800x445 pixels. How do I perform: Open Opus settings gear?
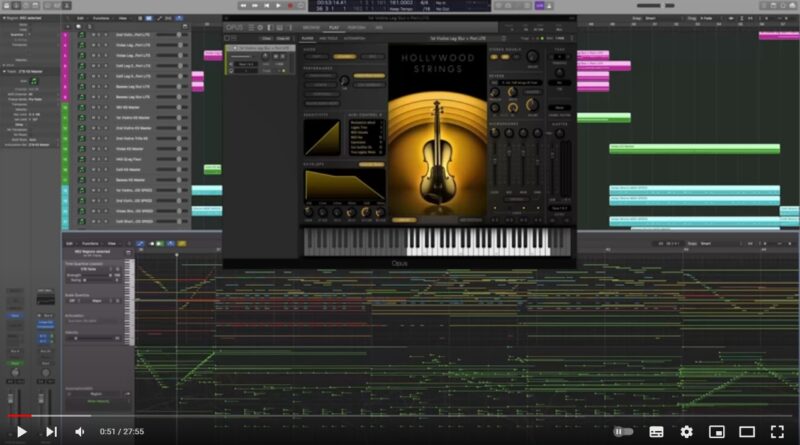point(260,28)
